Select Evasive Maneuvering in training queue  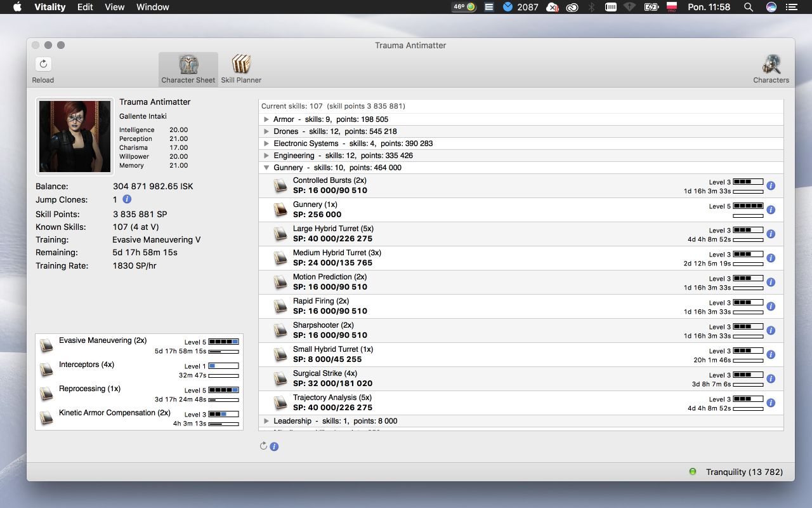click(x=103, y=341)
